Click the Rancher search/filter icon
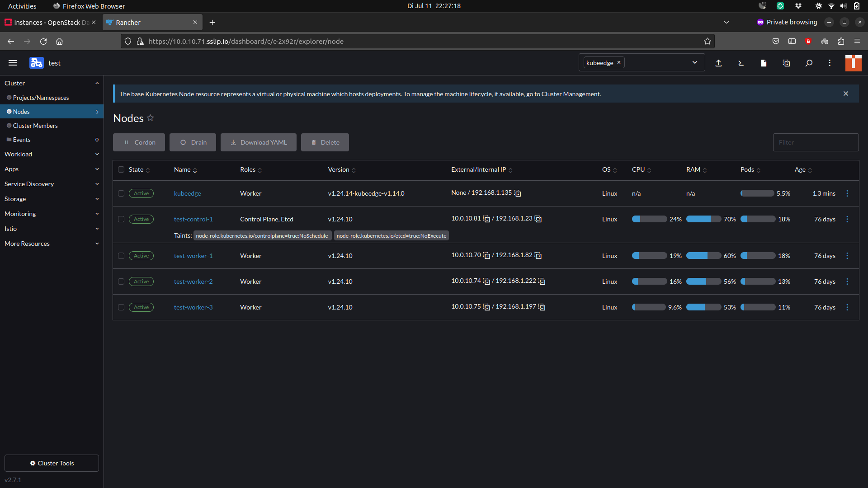This screenshot has width=868, height=488. [x=808, y=63]
